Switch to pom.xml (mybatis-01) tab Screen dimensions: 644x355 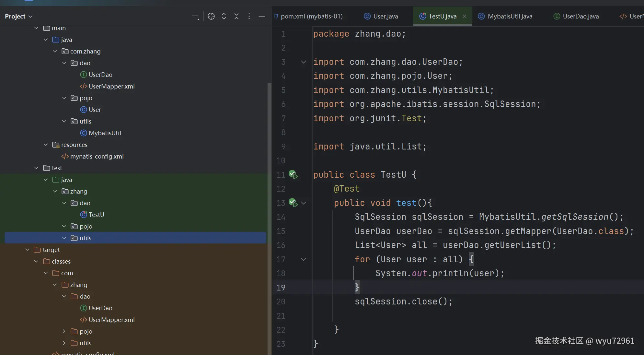[x=311, y=16]
